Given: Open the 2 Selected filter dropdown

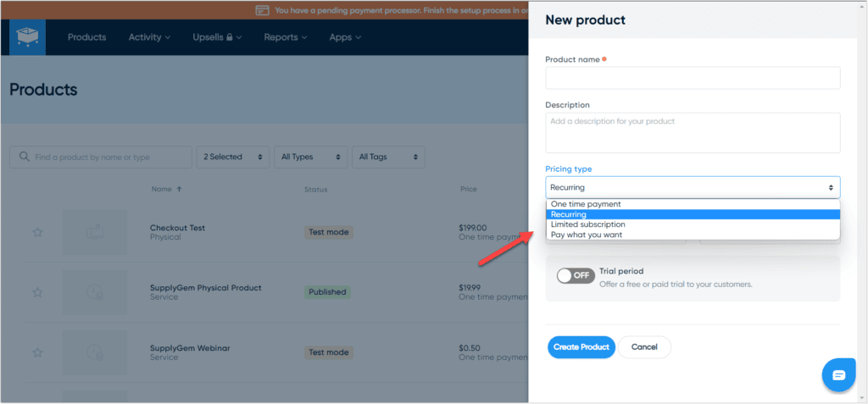Looking at the screenshot, I should pos(233,158).
